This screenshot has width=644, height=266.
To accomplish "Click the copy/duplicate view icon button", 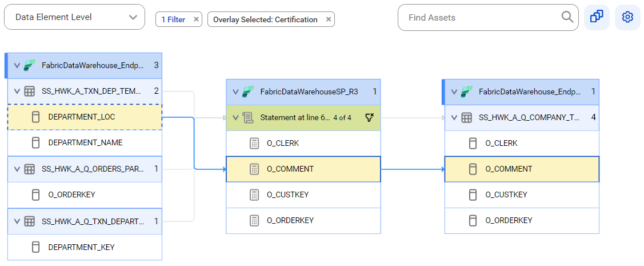I will tap(597, 17).
